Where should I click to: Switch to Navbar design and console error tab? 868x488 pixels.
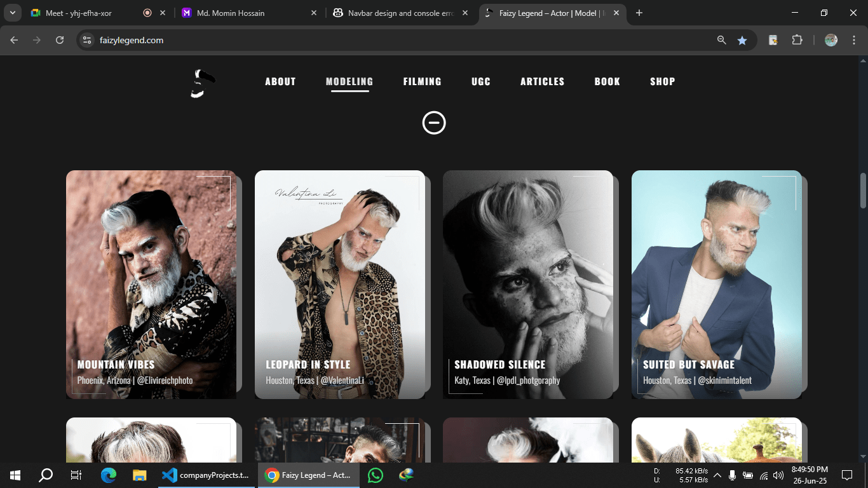(x=400, y=13)
